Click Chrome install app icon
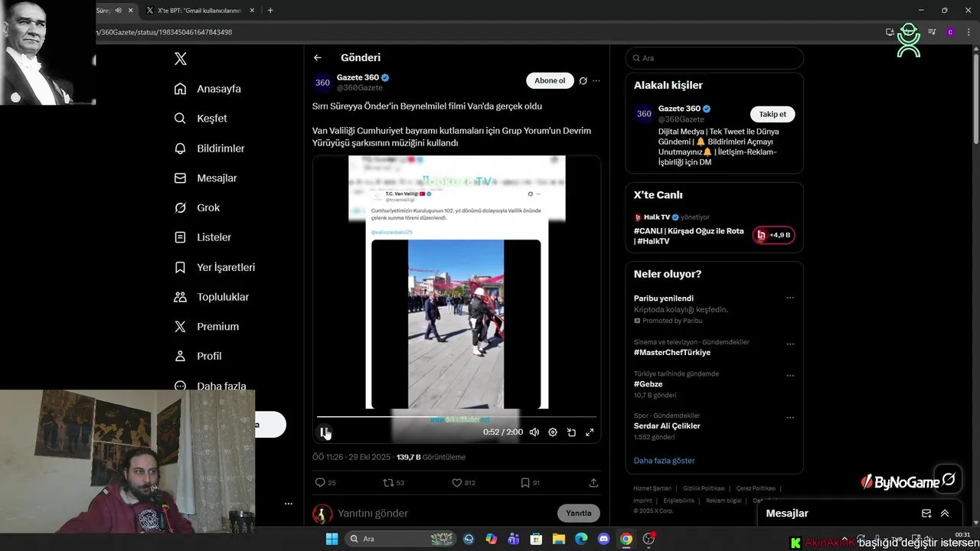The image size is (980, 551). [x=890, y=32]
